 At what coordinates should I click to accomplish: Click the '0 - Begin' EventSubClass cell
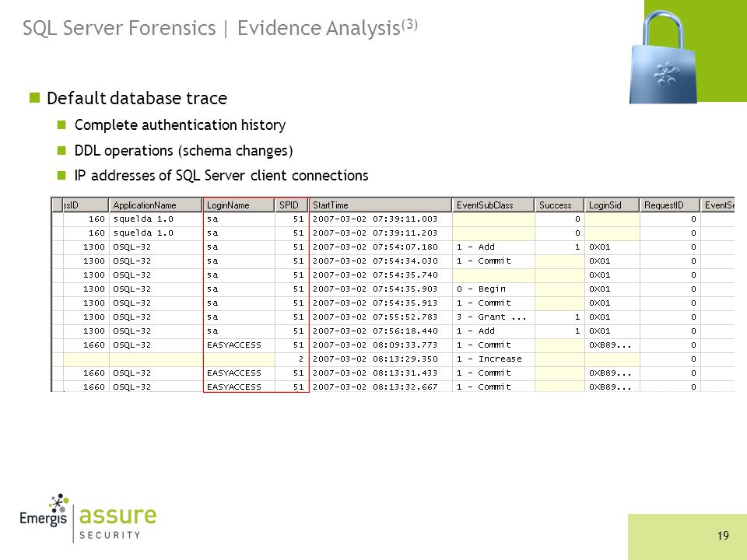pos(493,289)
